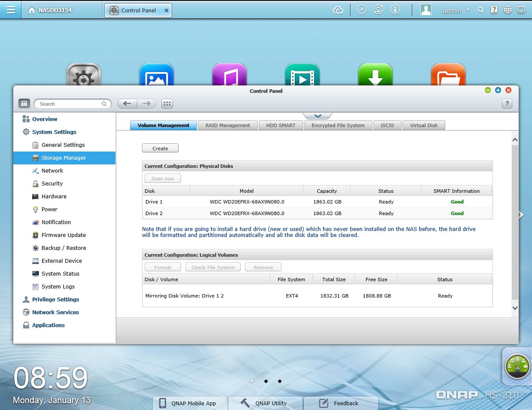Image resolution: width=532 pixels, height=410 pixels.
Task: Click the Format button
Action: [x=163, y=267]
